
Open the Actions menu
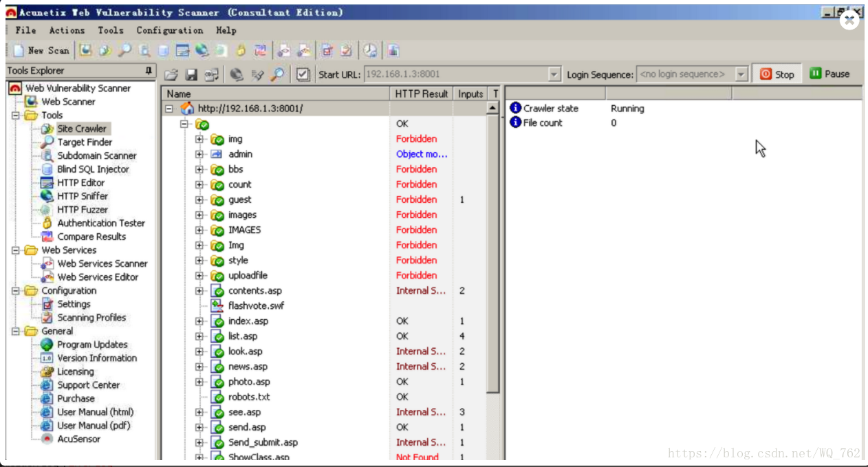pos(67,30)
